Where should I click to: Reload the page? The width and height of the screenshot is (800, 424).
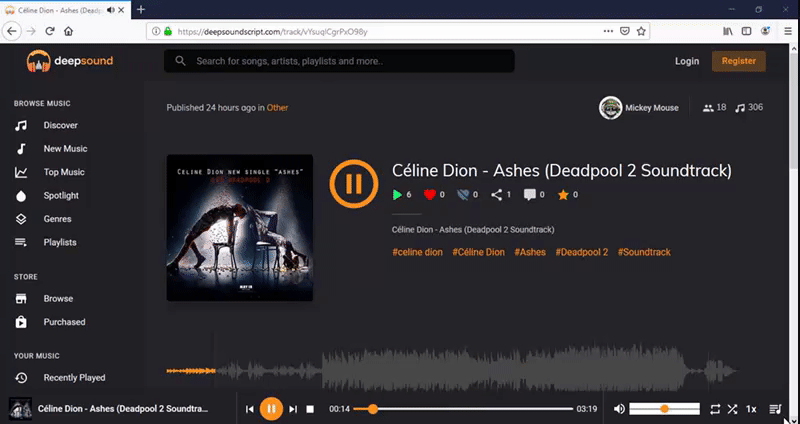(49, 31)
